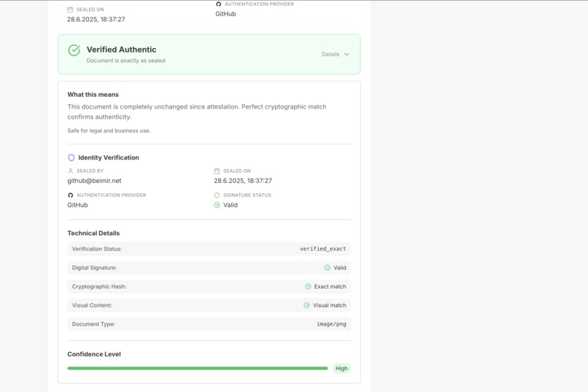Click the green Confidence Level progress bar
588x392 pixels.
point(198,369)
